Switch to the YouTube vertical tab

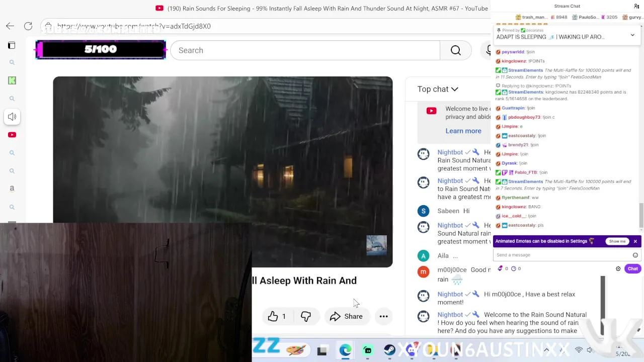pos(12,135)
